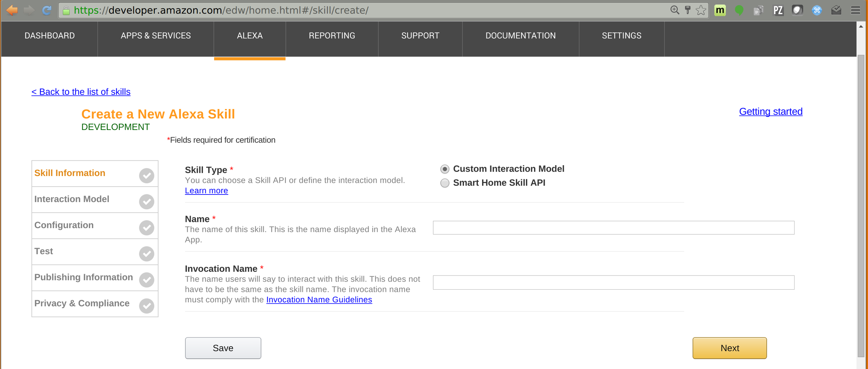Go to Privacy & Compliance section
Image resolution: width=868 pixels, height=369 pixels.
point(95,304)
